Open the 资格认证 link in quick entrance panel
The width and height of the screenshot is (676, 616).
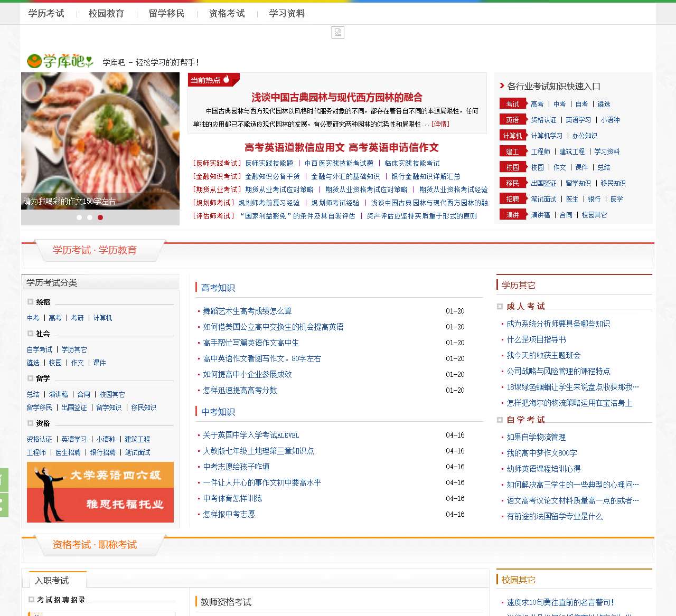(x=543, y=120)
